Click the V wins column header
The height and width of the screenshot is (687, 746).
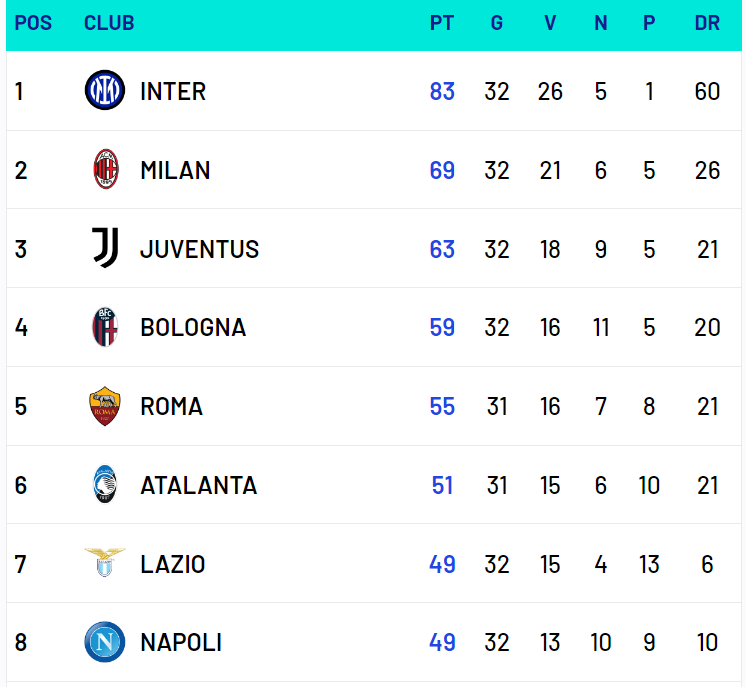(x=550, y=23)
